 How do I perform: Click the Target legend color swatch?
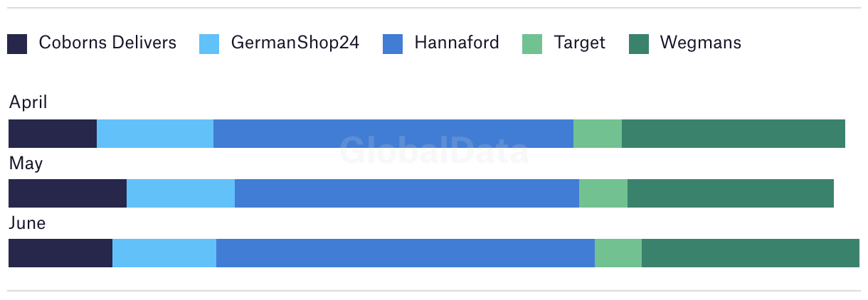pos(532,44)
